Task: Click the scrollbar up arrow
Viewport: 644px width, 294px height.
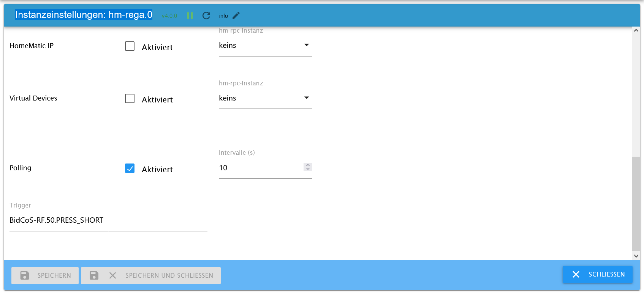Action: (x=636, y=30)
